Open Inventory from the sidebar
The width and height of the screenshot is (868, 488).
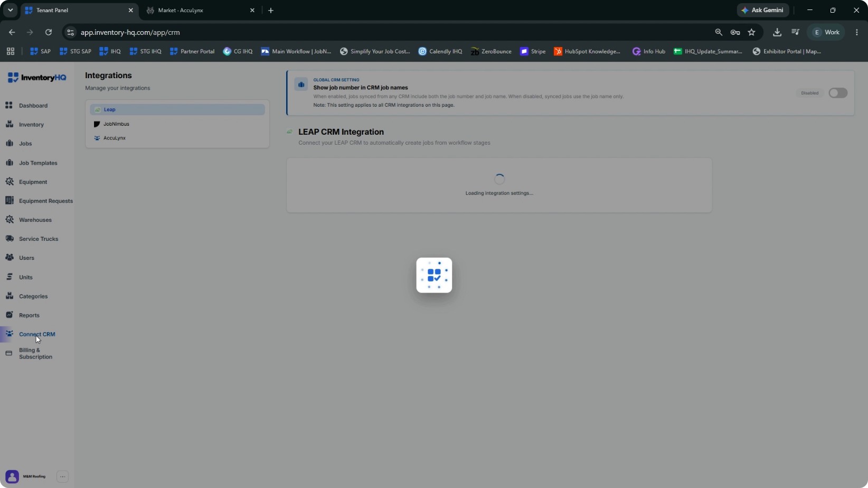pos(31,125)
